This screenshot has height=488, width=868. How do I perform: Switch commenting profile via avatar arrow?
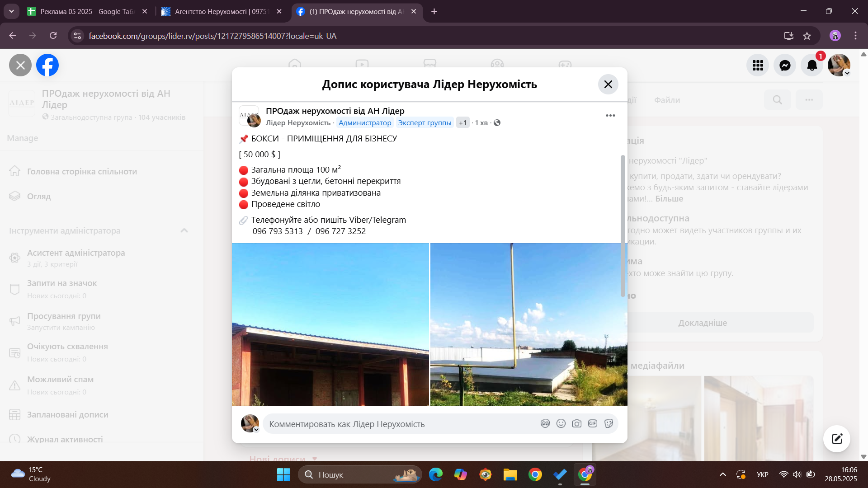[256, 430]
